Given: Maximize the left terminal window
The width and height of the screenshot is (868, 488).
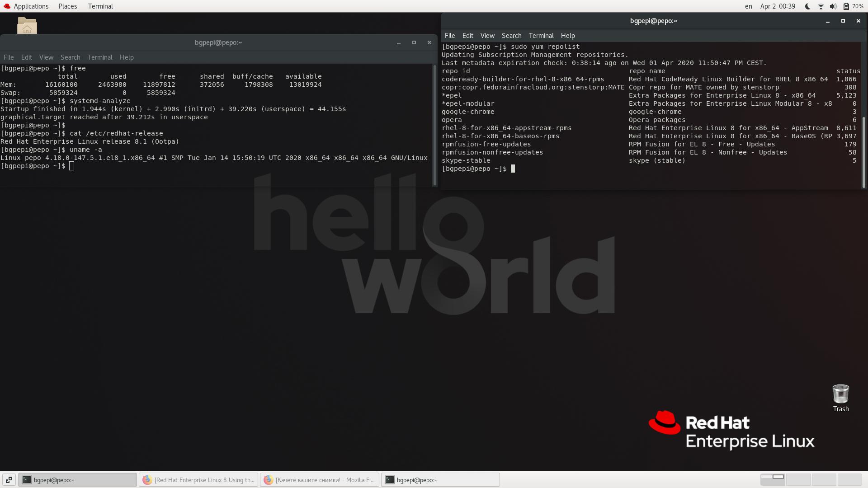Looking at the screenshot, I should click(414, 42).
